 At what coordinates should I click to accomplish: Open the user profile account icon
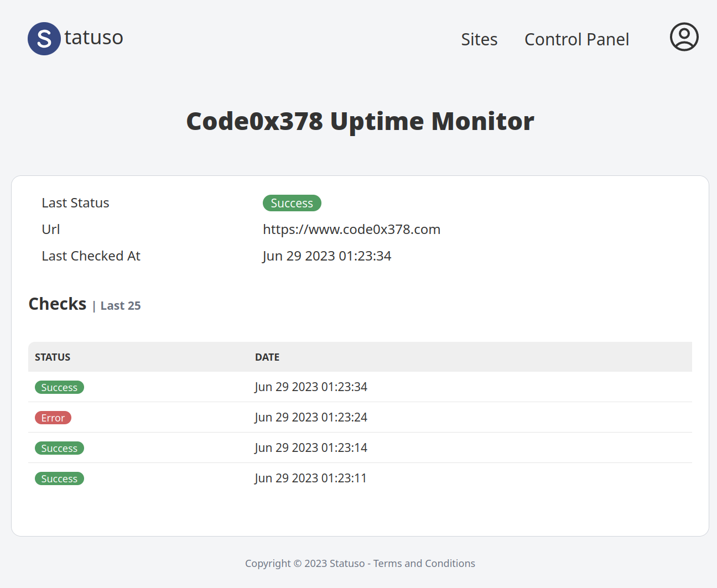pos(684,37)
